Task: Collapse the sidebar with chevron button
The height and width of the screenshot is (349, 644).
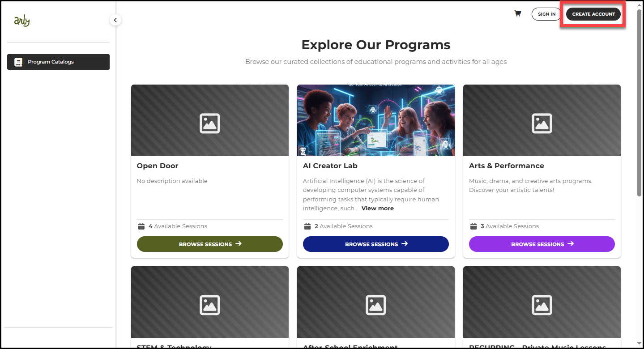Action: click(x=115, y=20)
